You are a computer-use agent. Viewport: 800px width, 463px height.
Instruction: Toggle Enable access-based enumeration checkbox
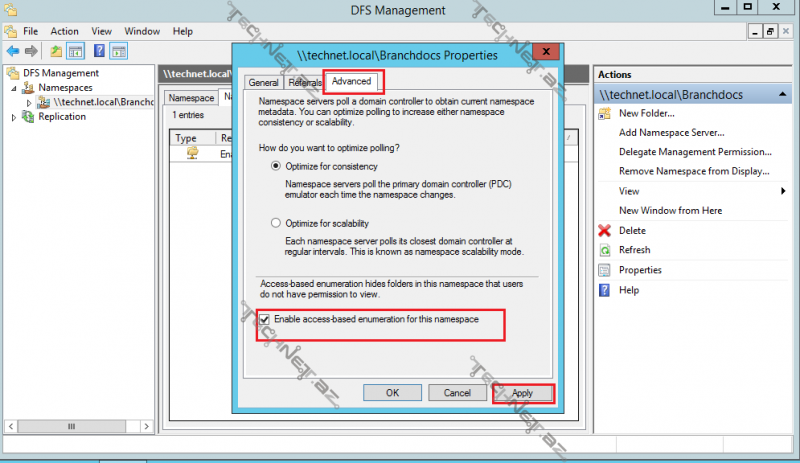pos(265,319)
